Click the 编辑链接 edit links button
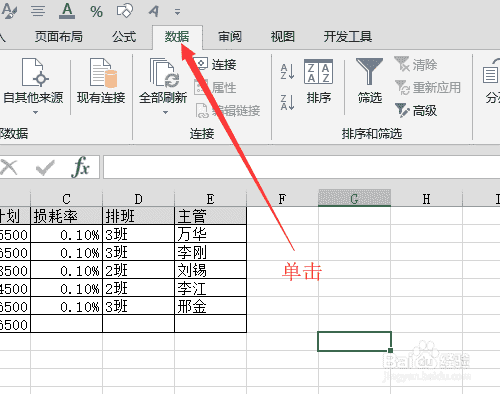 228,111
